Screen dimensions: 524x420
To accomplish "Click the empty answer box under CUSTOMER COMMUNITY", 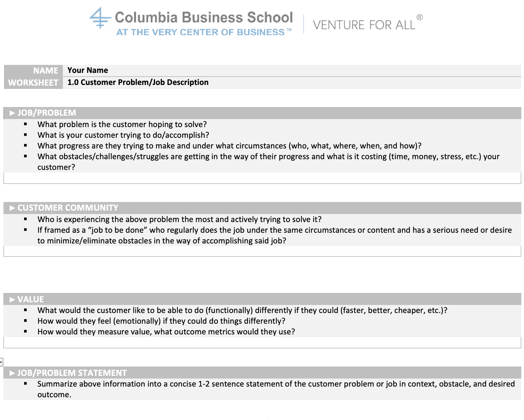I will click(262, 251).
